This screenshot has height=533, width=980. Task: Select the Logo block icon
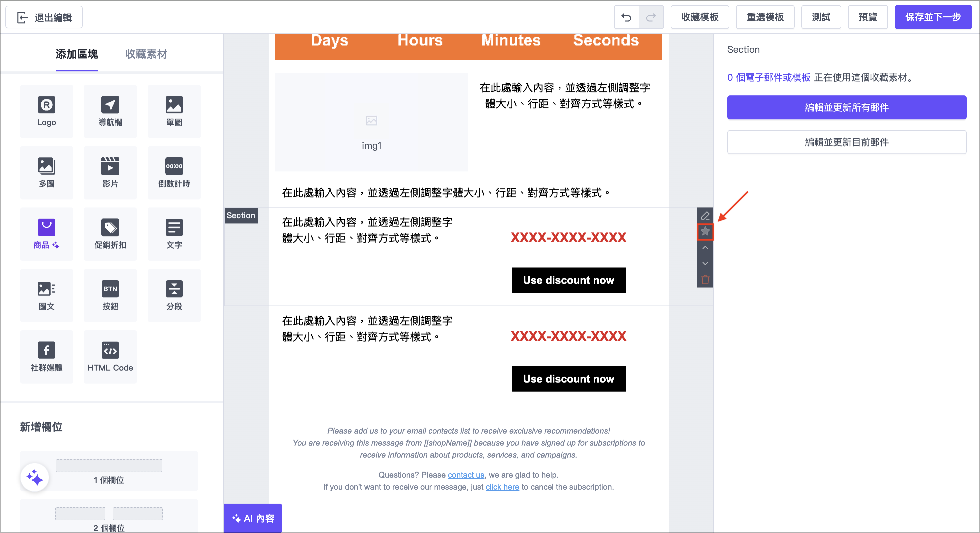pyautogui.click(x=46, y=111)
